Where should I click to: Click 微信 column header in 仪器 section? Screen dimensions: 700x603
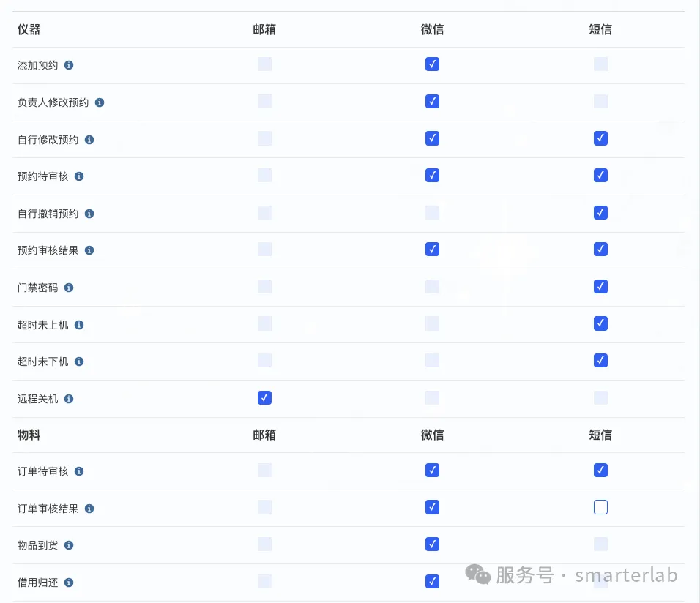(x=432, y=29)
